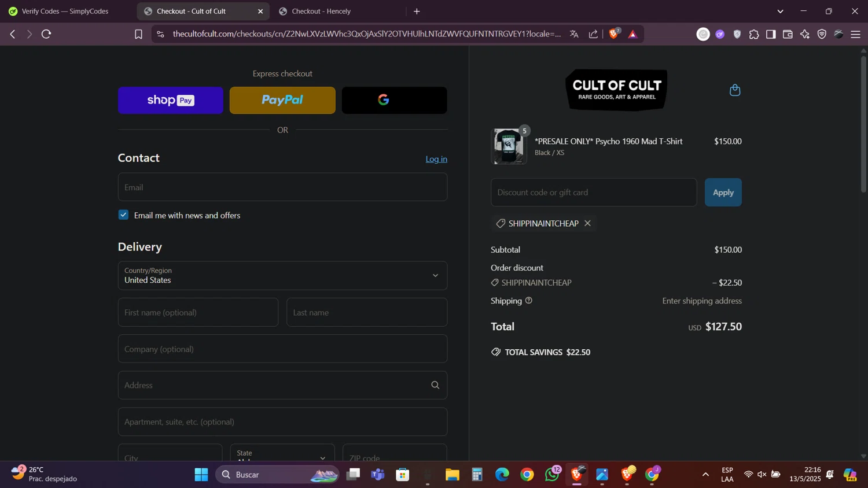Go back with browser back arrow
This screenshot has height=488, width=868.
[13, 34]
